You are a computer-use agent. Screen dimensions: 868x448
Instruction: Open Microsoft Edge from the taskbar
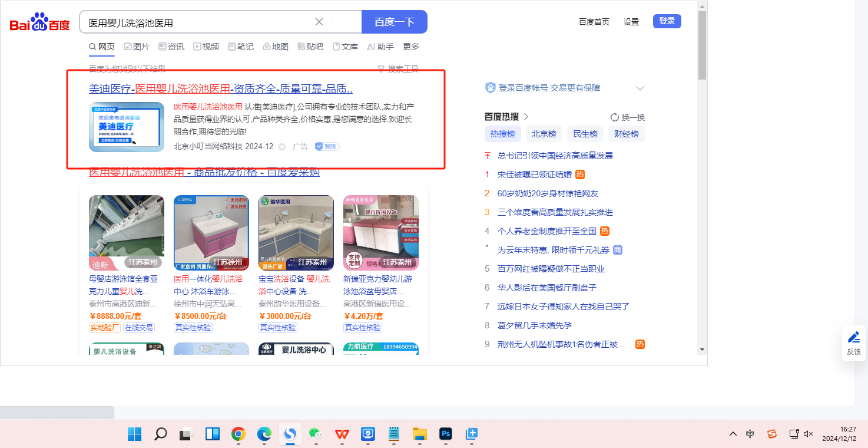point(264,434)
